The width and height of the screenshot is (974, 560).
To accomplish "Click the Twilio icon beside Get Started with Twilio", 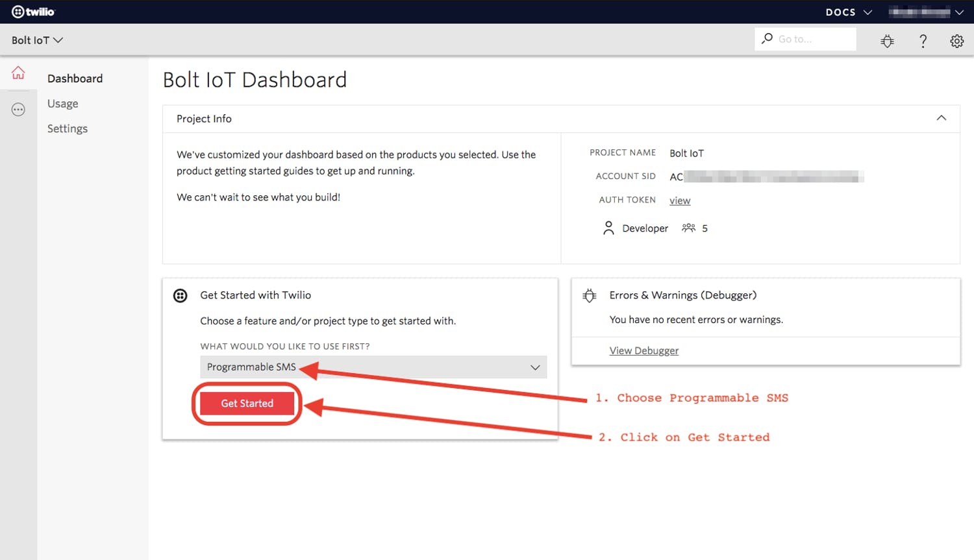I will click(181, 296).
